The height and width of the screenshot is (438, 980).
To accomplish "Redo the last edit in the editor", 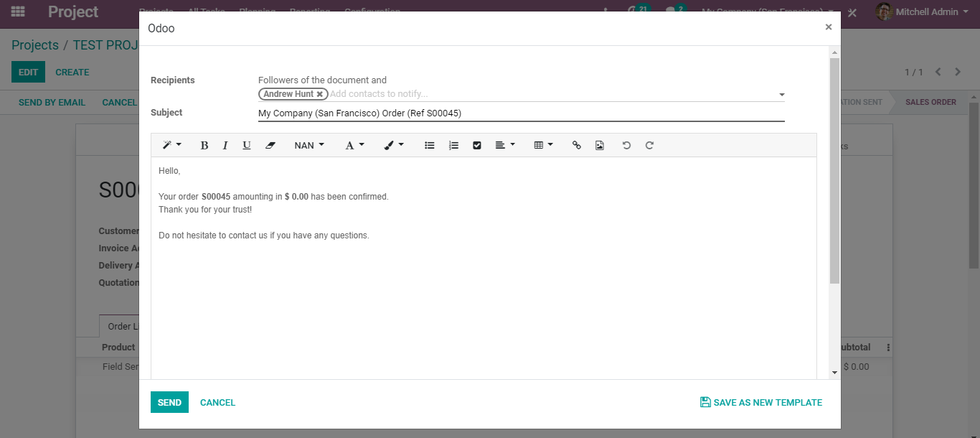I will coord(649,145).
